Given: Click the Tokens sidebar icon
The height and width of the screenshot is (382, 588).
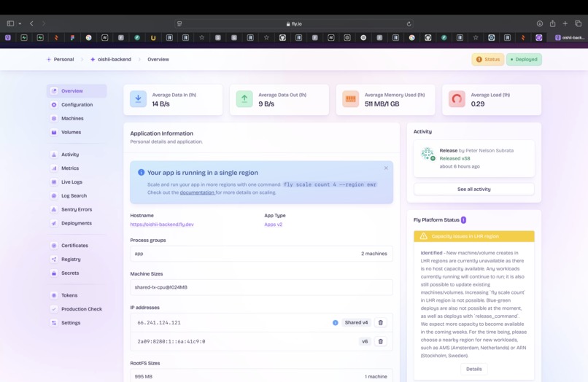Looking at the screenshot, I should click(x=54, y=295).
